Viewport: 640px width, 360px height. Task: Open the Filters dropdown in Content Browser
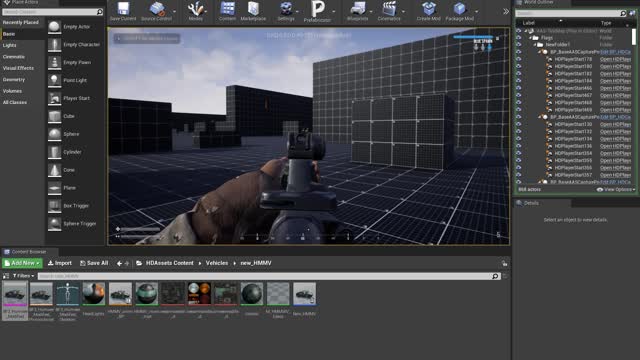click(x=23, y=276)
